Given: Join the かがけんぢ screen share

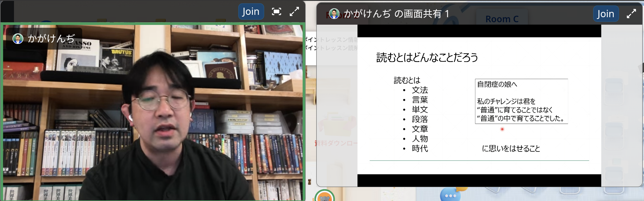Looking at the screenshot, I should 606,14.
